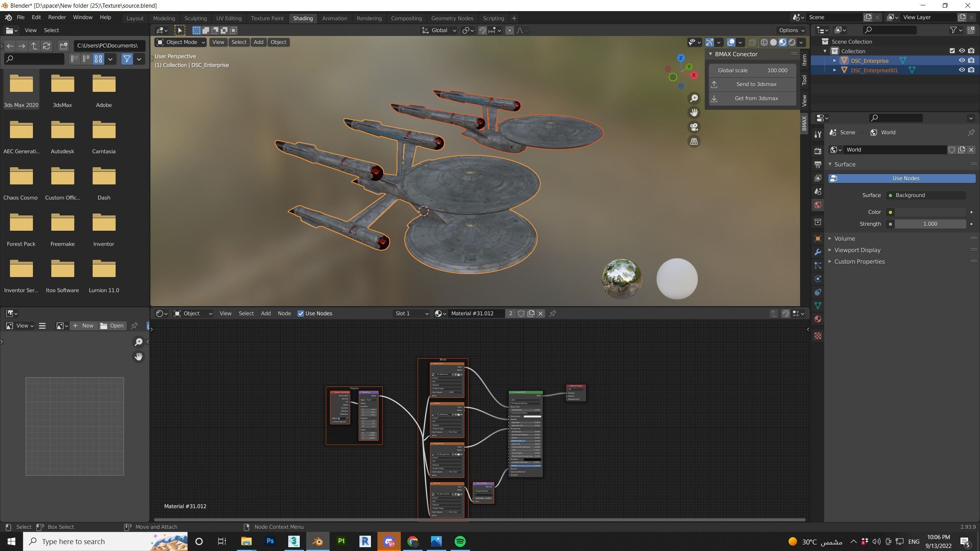Click Spotify icon in Windows taskbar
The height and width of the screenshot is (551, 980).
(x=460, y=542)
